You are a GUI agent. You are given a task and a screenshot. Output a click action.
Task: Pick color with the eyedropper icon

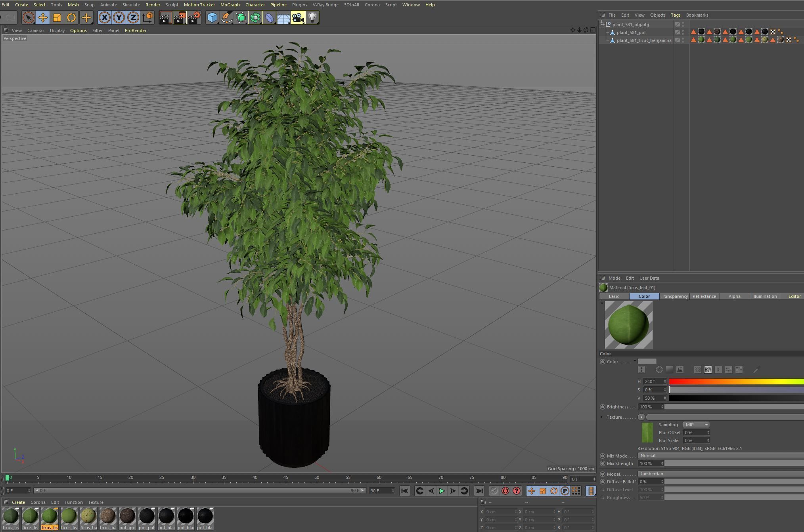click(756, 370)
